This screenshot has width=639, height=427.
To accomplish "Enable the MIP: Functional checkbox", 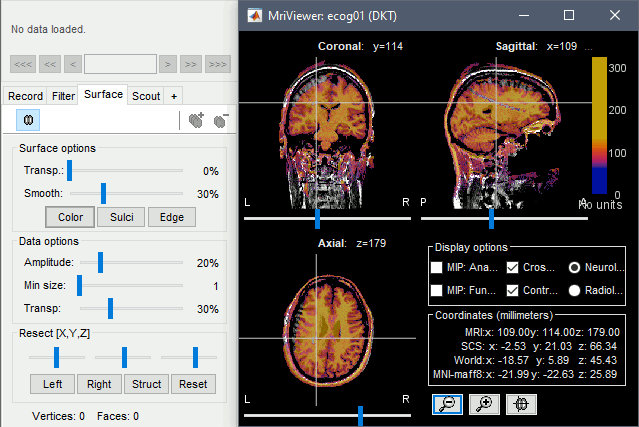I will 436,290.
